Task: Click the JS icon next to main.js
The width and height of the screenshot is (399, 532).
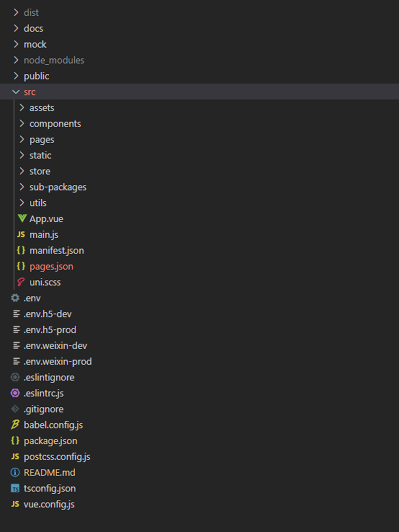Action: [21, 235]
